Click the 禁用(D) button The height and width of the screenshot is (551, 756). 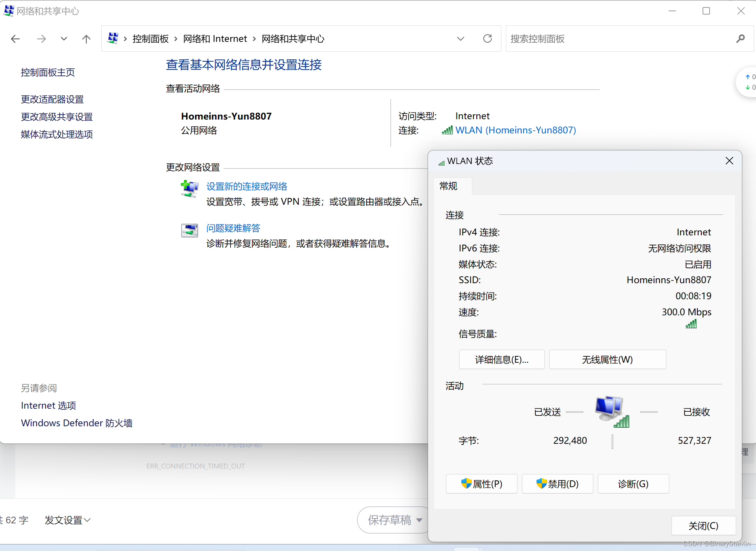click(x=557, y=484)
